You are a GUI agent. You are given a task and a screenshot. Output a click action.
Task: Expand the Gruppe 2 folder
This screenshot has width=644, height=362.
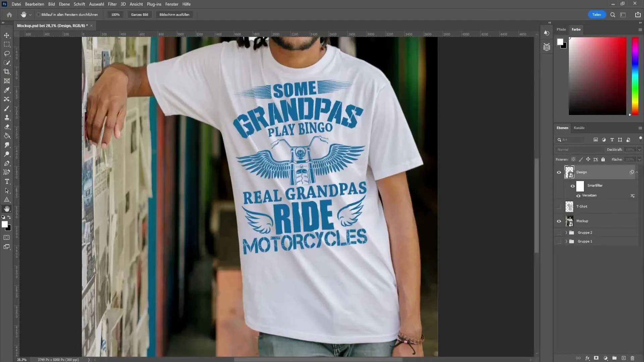[566, 233]
